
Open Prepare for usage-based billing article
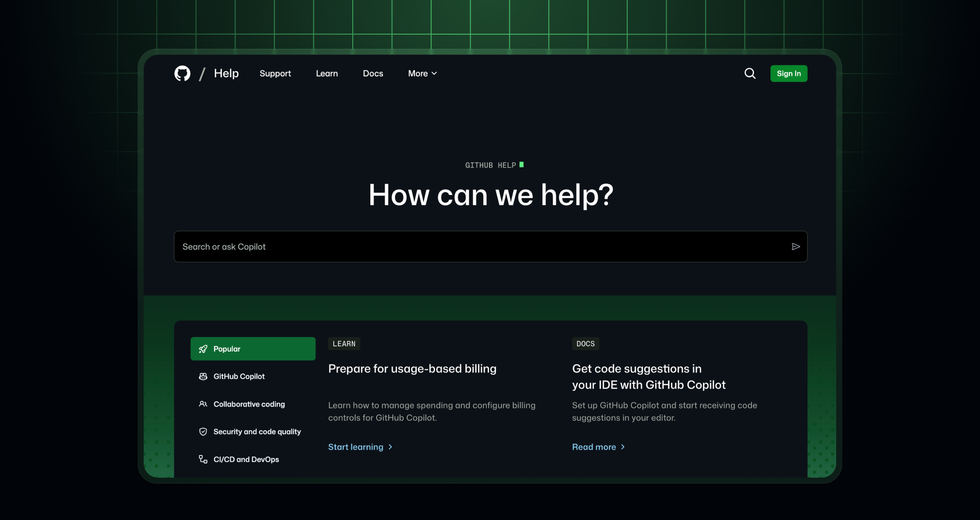point(412,369)
